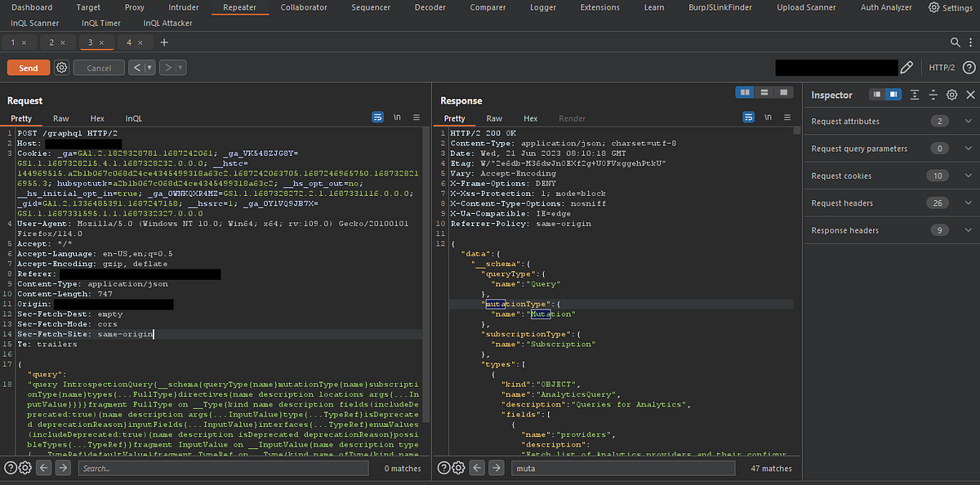Expand the Request cookies section
This screenshot has width=980, height=485.
pyautogui.click(x=969, y=176)
